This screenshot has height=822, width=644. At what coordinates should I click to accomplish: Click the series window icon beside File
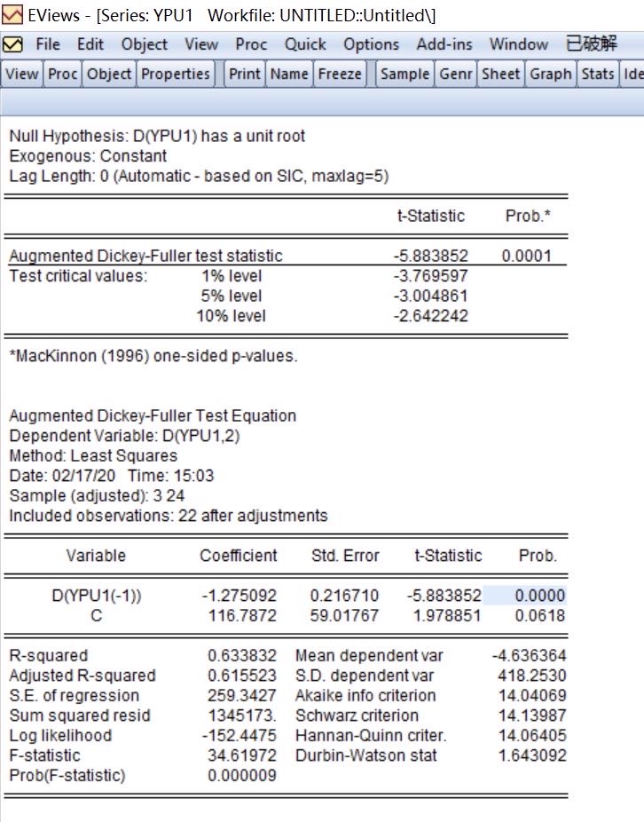[12, 44]
